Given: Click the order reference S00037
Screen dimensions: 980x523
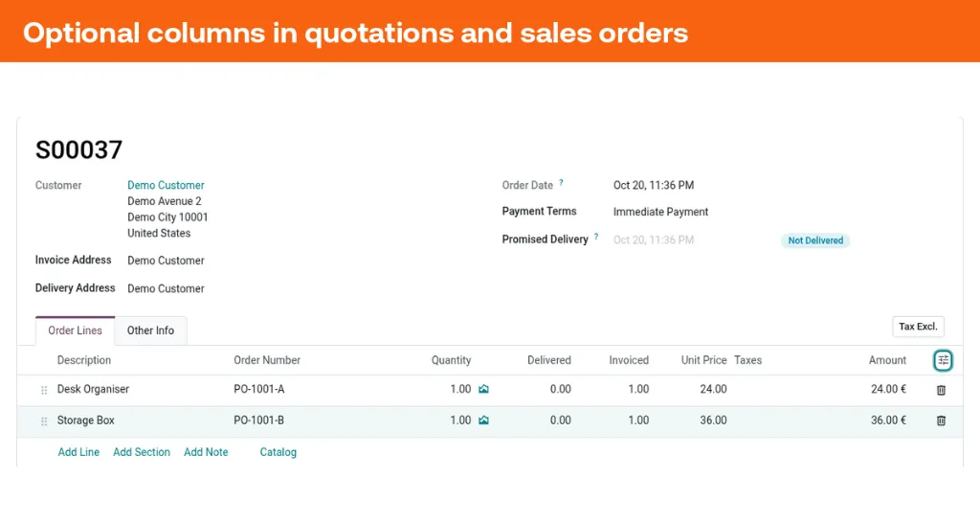Looking at the screenshot, I should 78,150.
